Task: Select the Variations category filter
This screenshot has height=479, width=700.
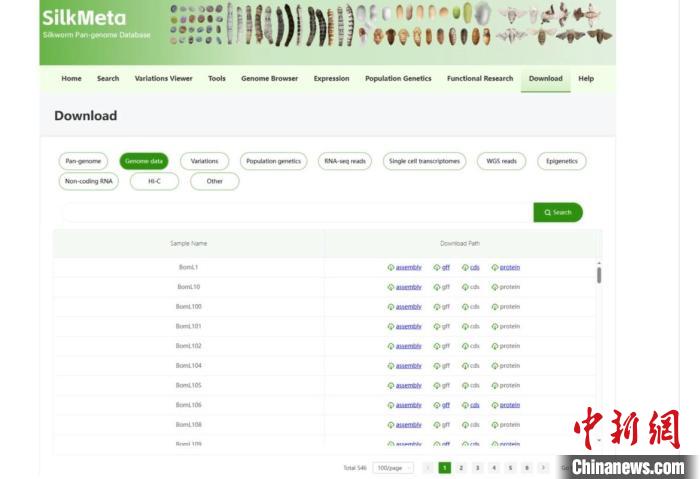Action: pos(204,161)
